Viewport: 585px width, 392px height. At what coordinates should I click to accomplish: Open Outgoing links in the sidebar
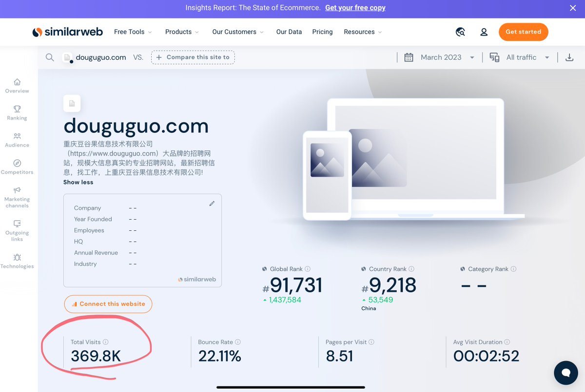click(17, 231)
